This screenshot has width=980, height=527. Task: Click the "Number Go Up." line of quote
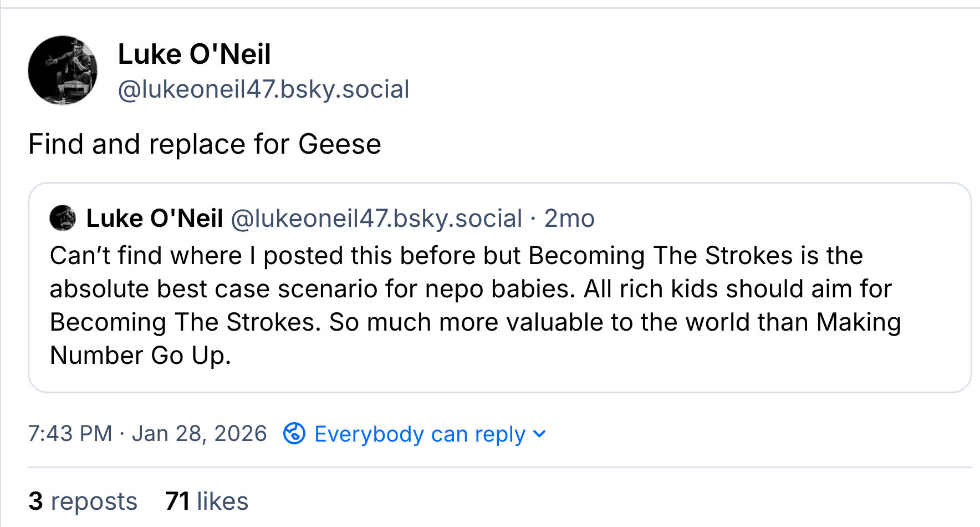(x=140, y=356)
